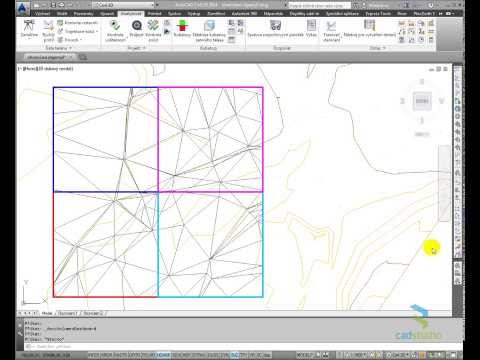Expand the Data terénu panel arrow

coord(70,48)
